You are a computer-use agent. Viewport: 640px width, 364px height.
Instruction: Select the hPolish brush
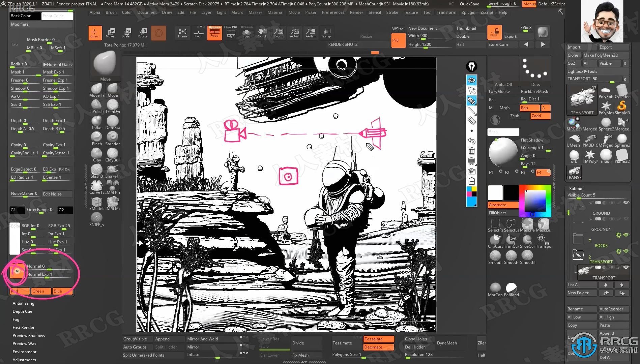(x=97, y=106)
